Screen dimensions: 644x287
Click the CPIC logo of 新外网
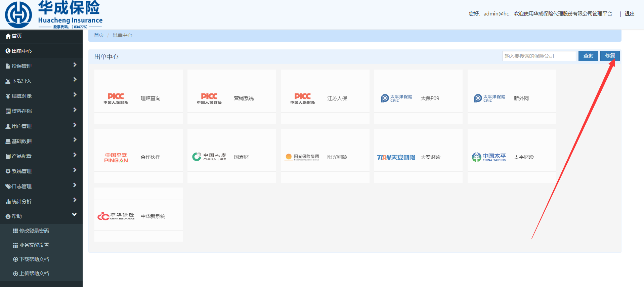tap(490, 98)
